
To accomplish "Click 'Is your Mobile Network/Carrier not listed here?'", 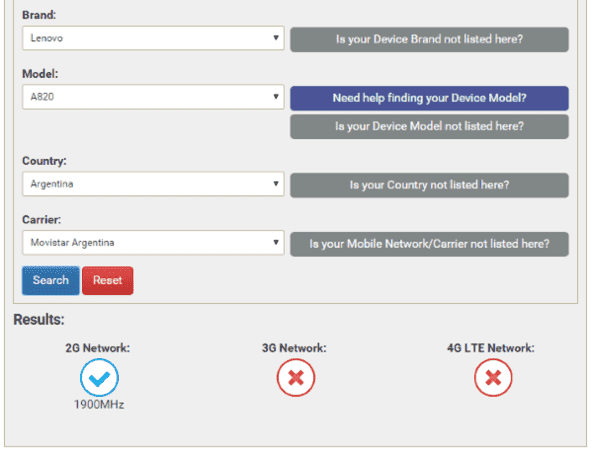I will point(429,244).
